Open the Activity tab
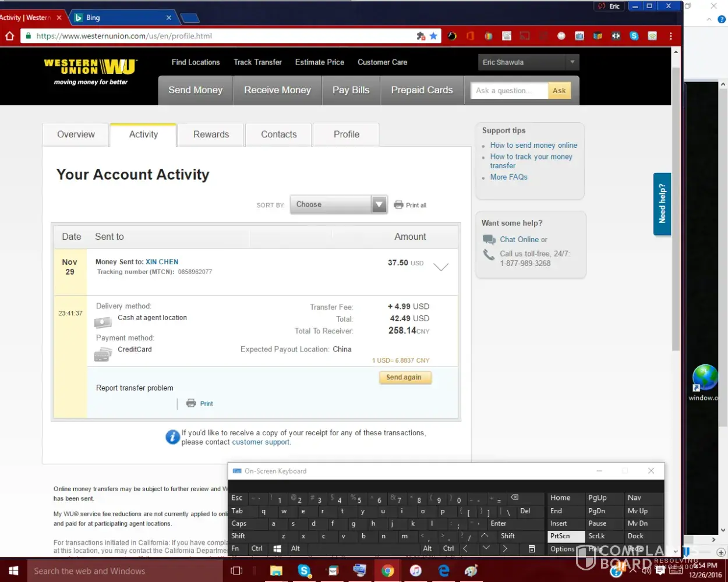 click(143, 134)
